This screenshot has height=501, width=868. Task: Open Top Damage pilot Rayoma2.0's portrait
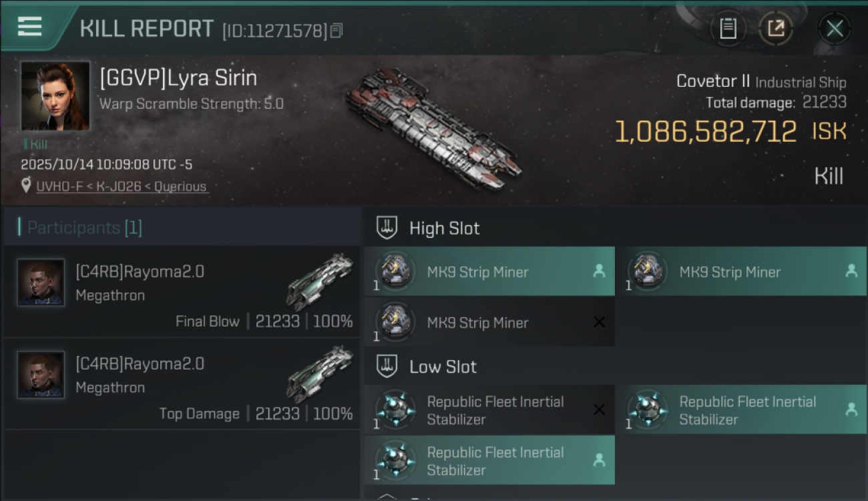point(41,375)
